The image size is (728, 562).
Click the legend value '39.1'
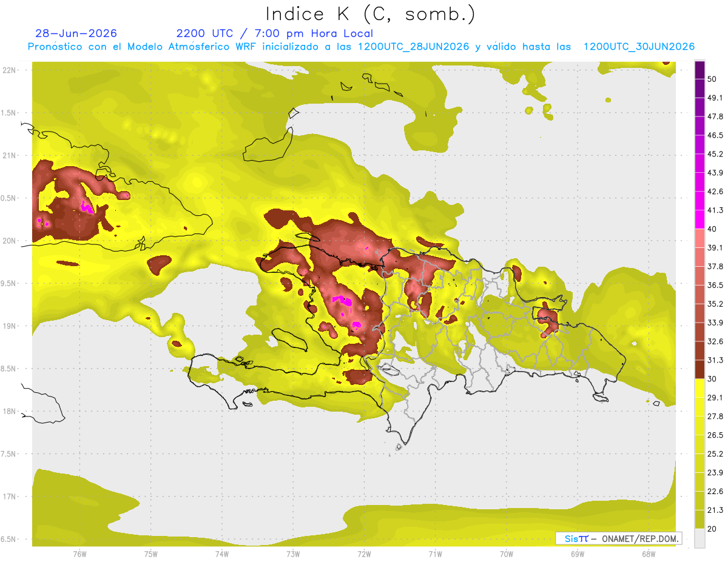[x=715, y=247]
